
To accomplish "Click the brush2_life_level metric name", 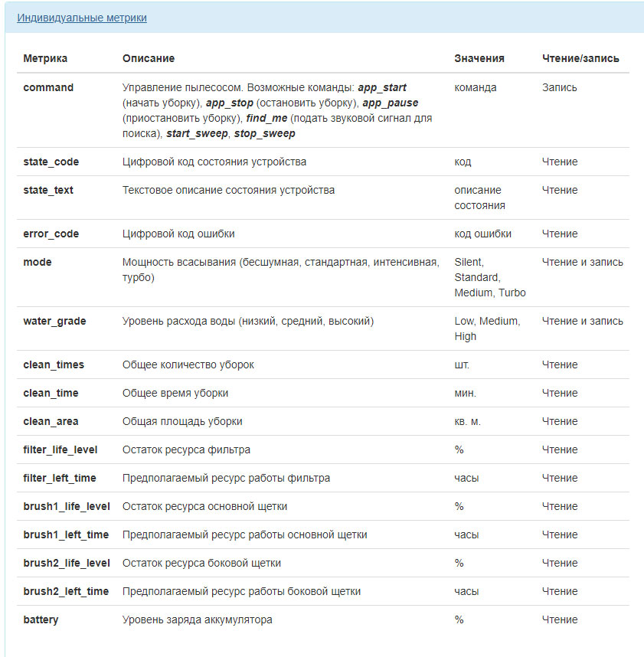I will [67, 563].
